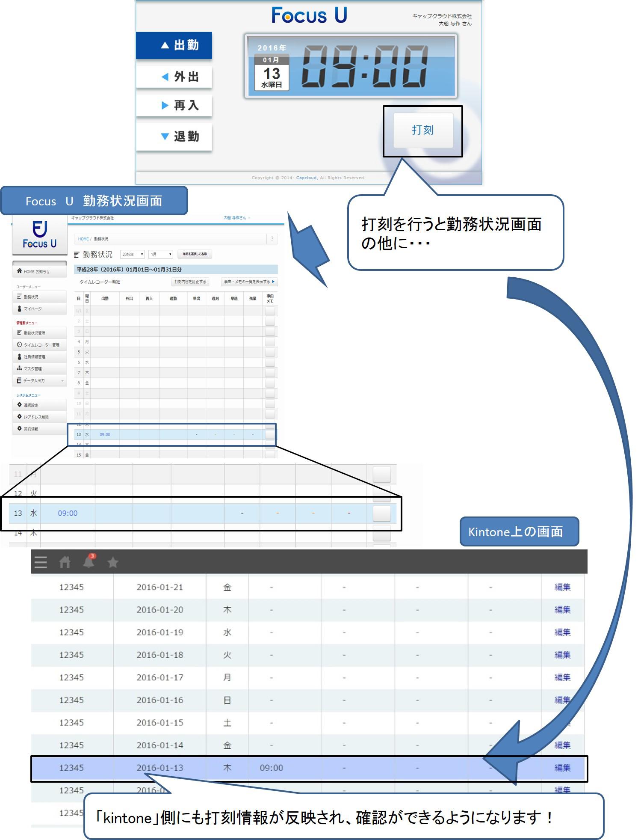Click 編集 for the 2016-01-18 record
638x840 pixels.
[562, 655]
